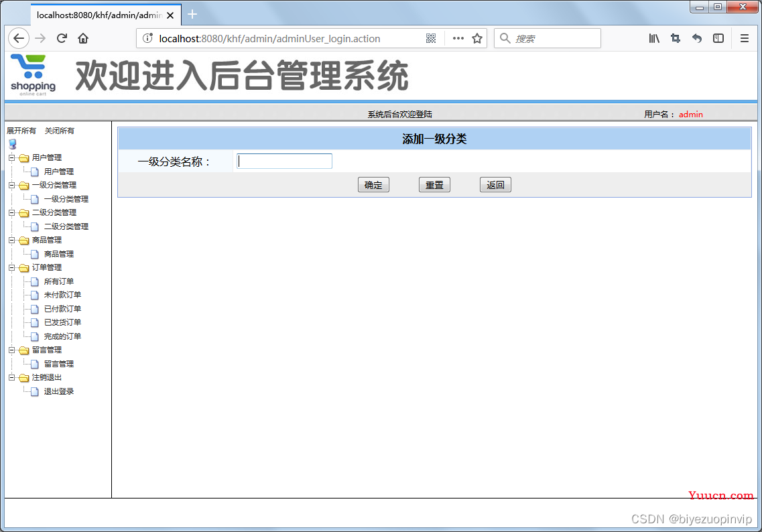
Task: Close the localhost:8080 tab
Action: coord(170,15)
